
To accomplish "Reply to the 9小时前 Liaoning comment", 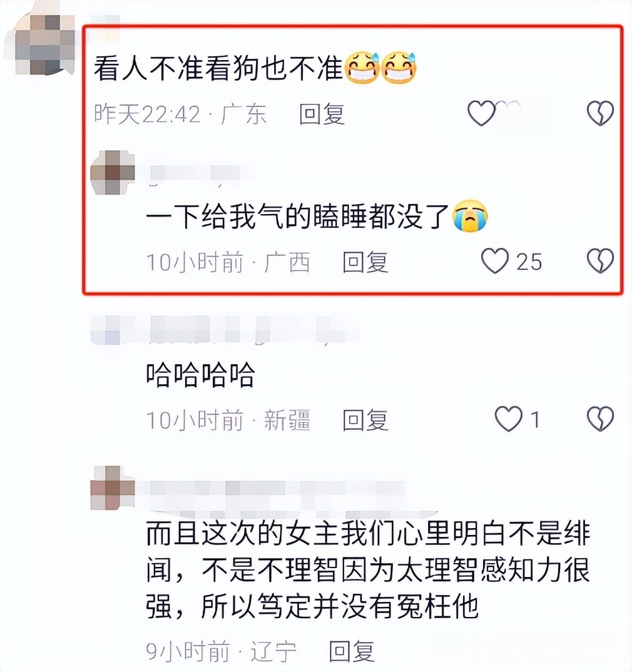I will pos(352,651).
